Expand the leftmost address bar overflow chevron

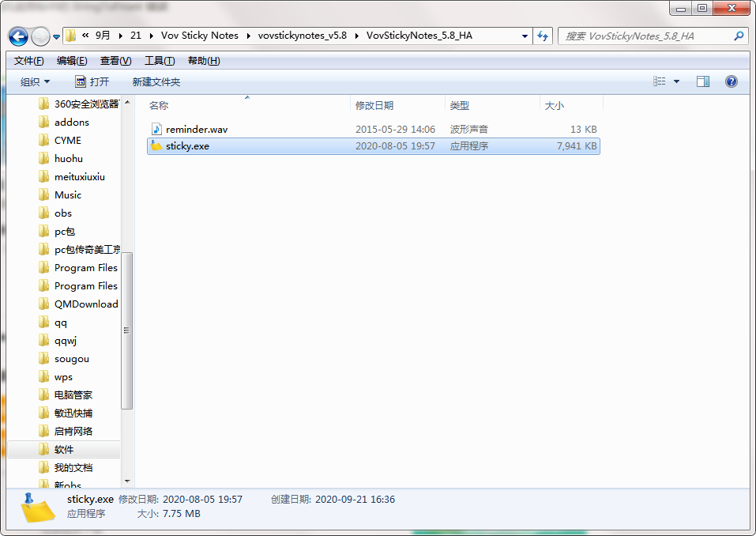click(x=85, y=36)
